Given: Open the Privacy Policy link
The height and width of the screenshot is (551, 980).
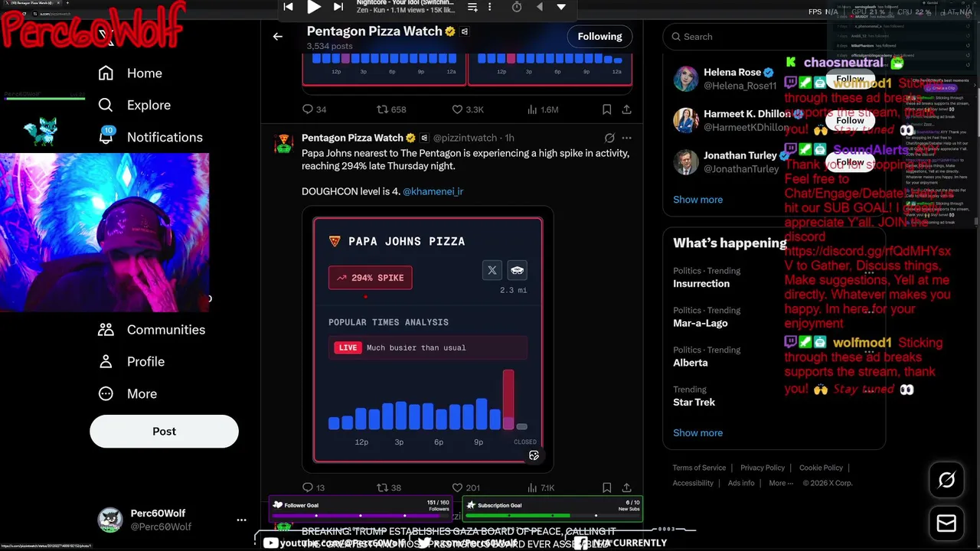Looking at the screenshot, I should [x=763, y=468].
